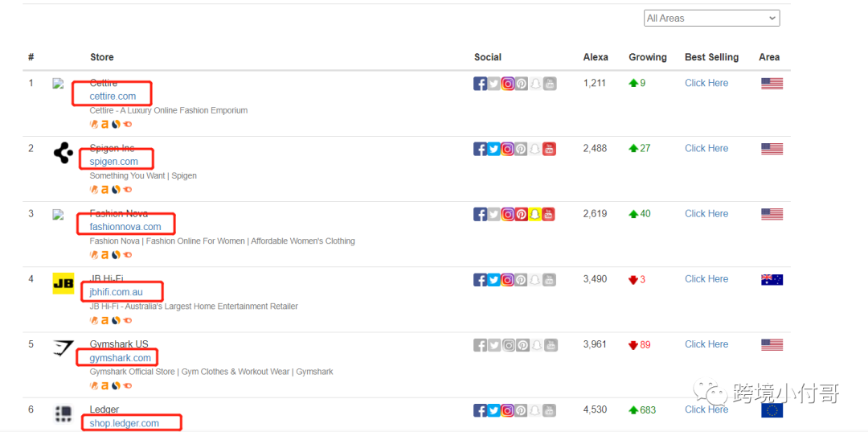Open Ledger's Instagram icon
This screenshot has width=868, height=432.
coord(508,410)
